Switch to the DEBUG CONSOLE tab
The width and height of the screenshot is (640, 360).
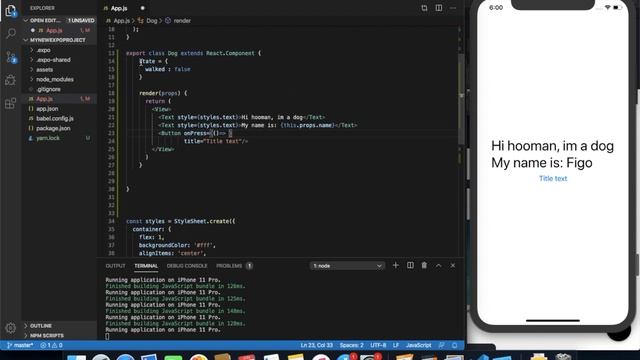pos(187,266)
